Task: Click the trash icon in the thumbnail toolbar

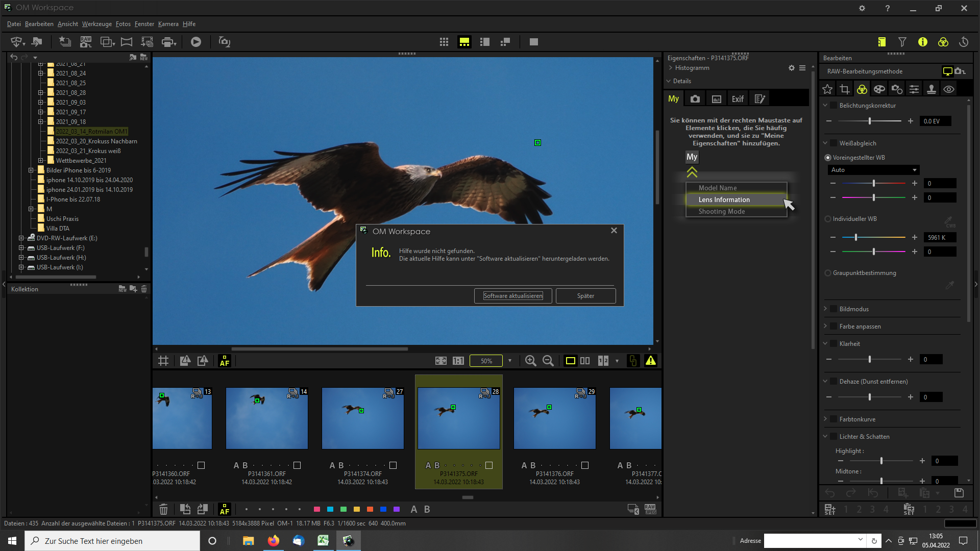Action: click(163, 509)
